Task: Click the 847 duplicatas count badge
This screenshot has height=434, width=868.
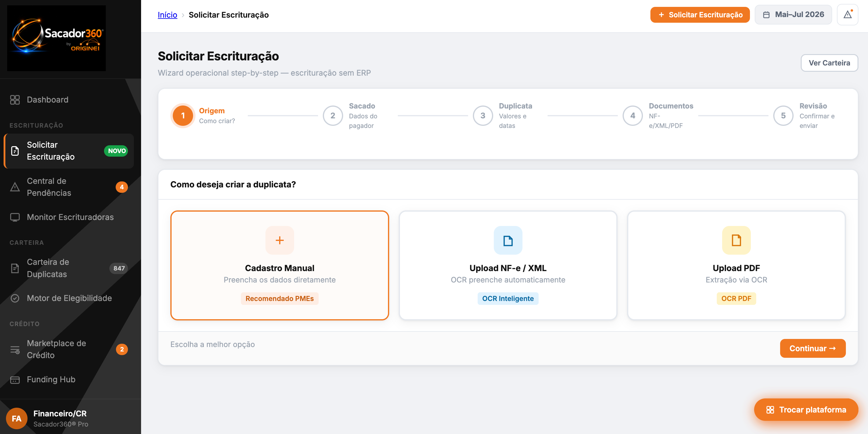Action: pos(119,268)
